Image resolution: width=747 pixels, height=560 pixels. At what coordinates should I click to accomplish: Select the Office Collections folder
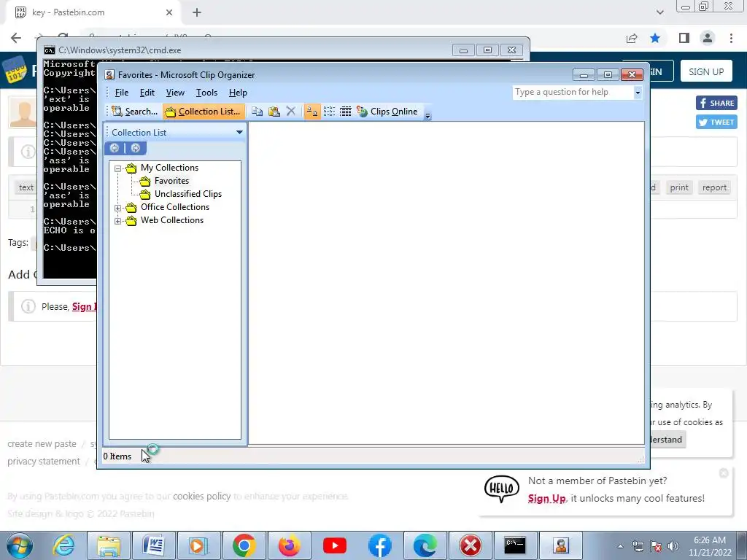(x=174, y=207)
